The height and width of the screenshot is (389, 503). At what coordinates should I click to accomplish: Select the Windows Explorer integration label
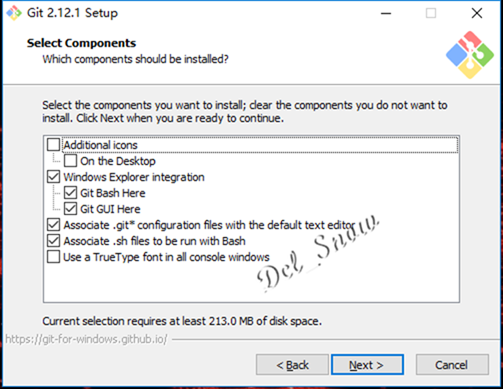point(134,177)
